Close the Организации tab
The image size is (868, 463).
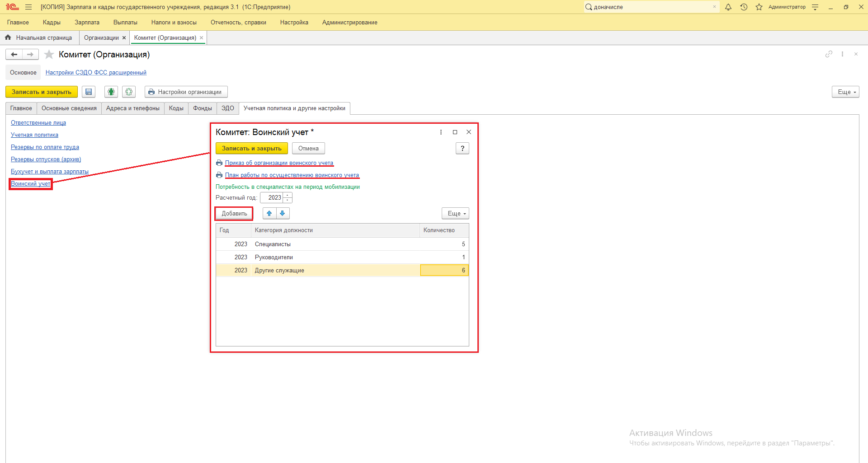click(124, 38)
